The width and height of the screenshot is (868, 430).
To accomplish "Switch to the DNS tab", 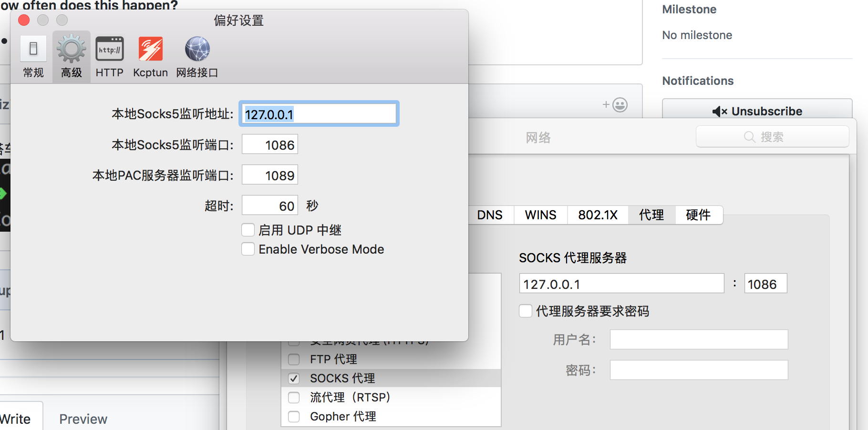I will pyautogui.click(x=490, y=215).
